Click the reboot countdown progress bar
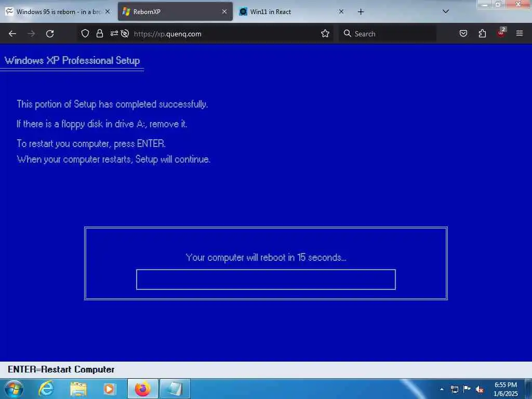Viewport: 532px width, 399px height. coord(265,280)
